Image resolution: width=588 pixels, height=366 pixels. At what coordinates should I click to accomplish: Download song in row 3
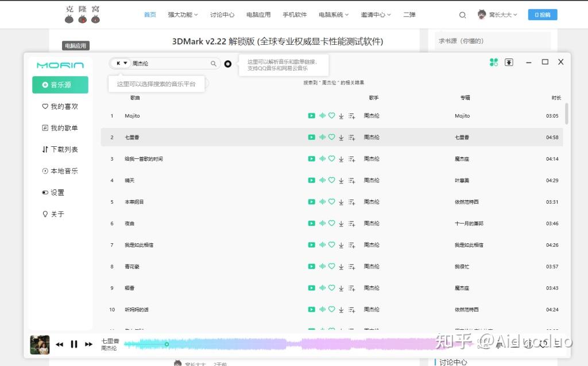click(341, 159)
